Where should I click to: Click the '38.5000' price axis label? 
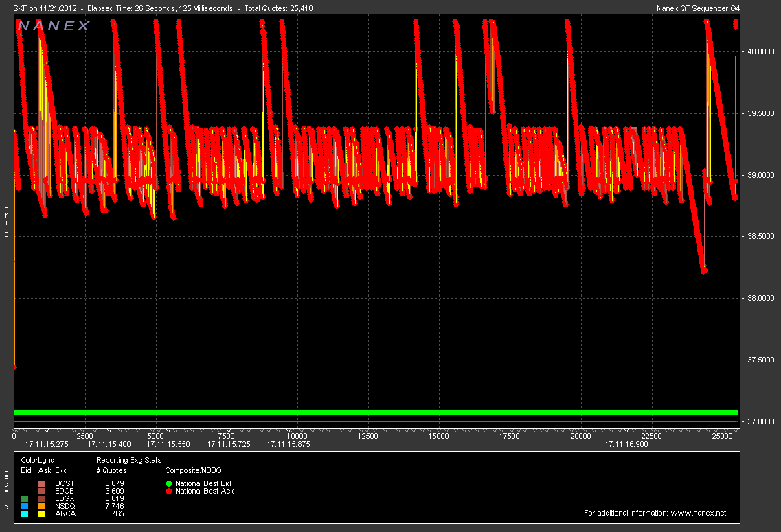tap(761, 236)
